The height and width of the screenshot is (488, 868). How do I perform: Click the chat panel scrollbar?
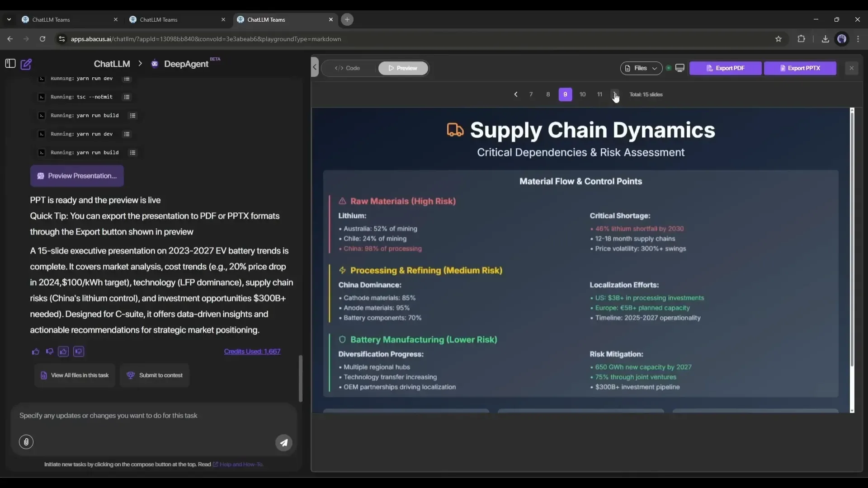[301, 379]
